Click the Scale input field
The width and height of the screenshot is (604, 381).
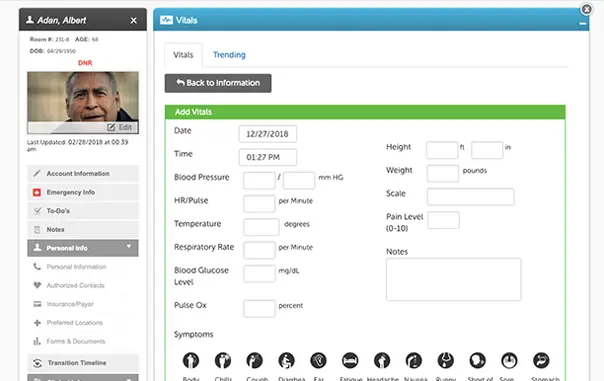click(x=470, y=197)
